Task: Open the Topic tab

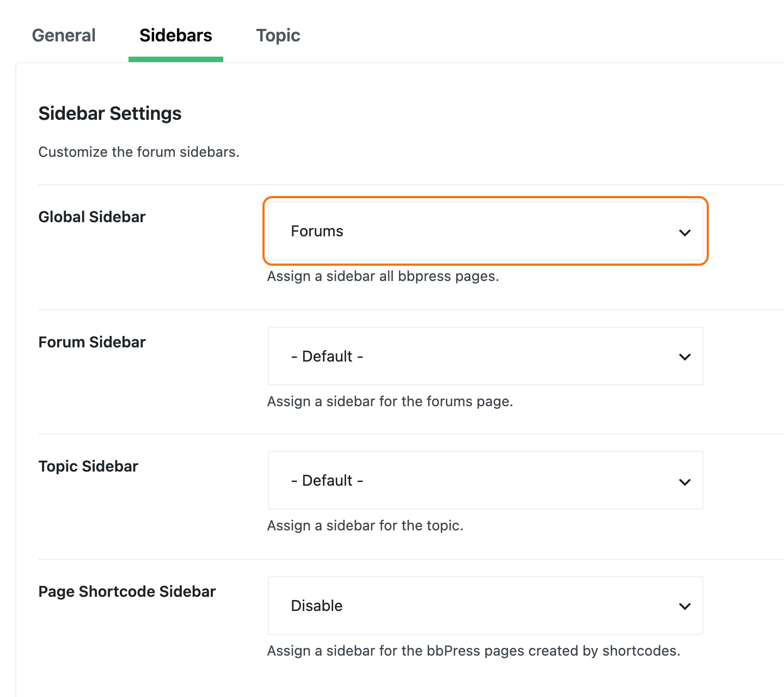Action: point(278,35)
